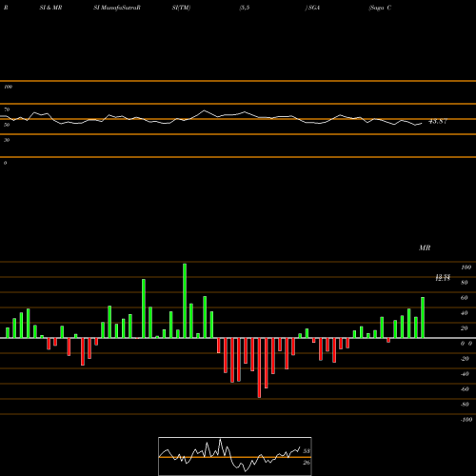Click the 30 level label on the RSI axis
The height and width of the screenshot is (476, 476).
(7, 140)
